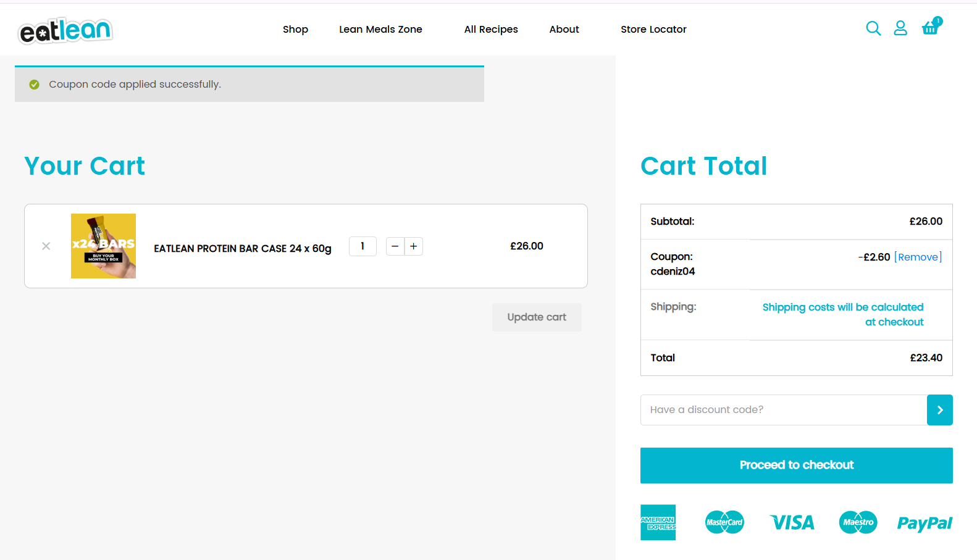Open the user account icon
This screenshot has width=977, height=560.
pos(900,28)
